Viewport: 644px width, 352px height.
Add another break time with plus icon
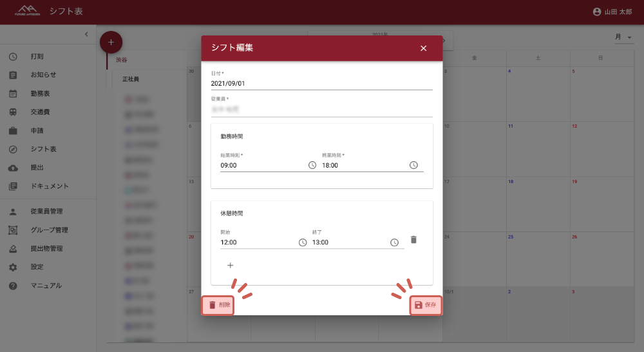pos(231,265)
